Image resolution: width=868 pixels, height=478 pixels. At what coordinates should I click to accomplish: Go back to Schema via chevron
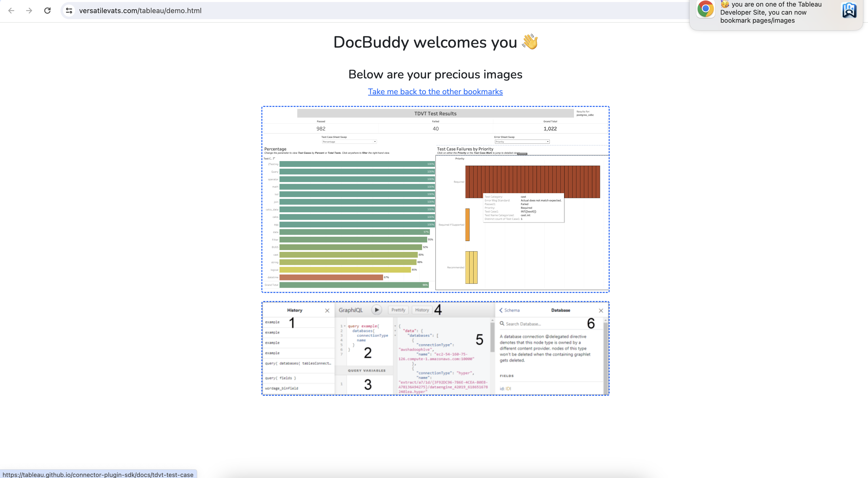pos(501,310)
